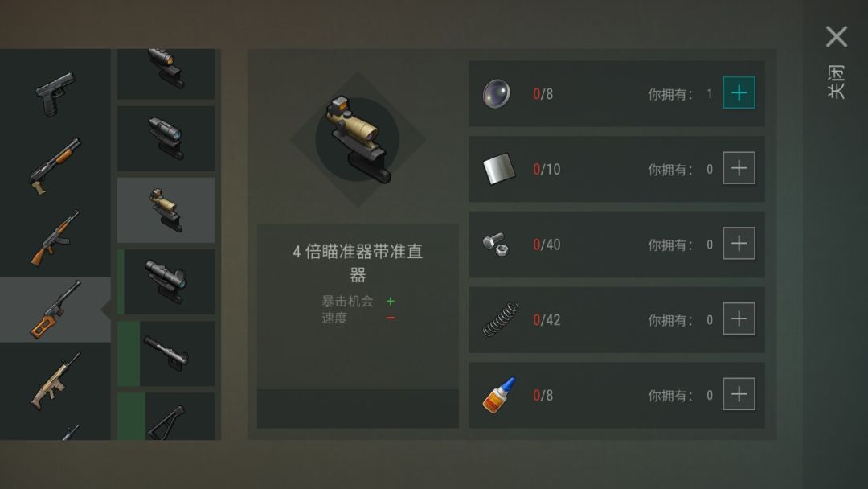Viewport: 868px width, 489px height.
Task: Add springs with plus button
Action: (x=739, y=318)
